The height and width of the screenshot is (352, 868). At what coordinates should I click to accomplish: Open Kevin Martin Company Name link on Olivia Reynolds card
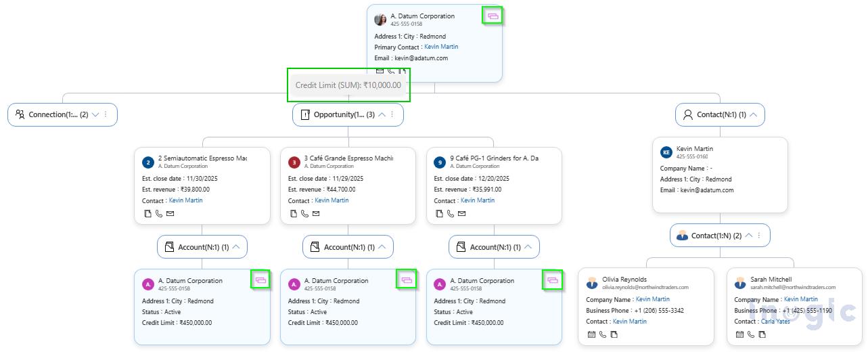coord(653,299)
